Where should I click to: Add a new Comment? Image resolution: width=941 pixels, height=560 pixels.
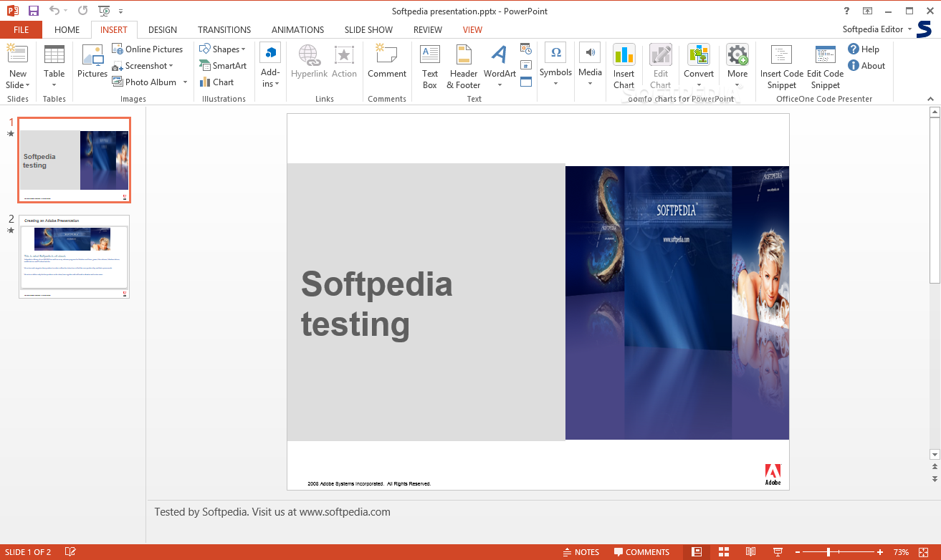387,62
